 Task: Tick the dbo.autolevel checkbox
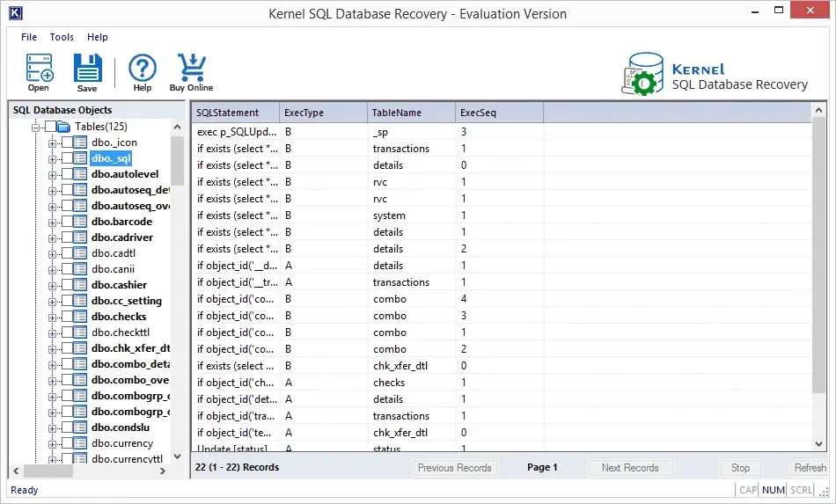[x=67, y=174]
